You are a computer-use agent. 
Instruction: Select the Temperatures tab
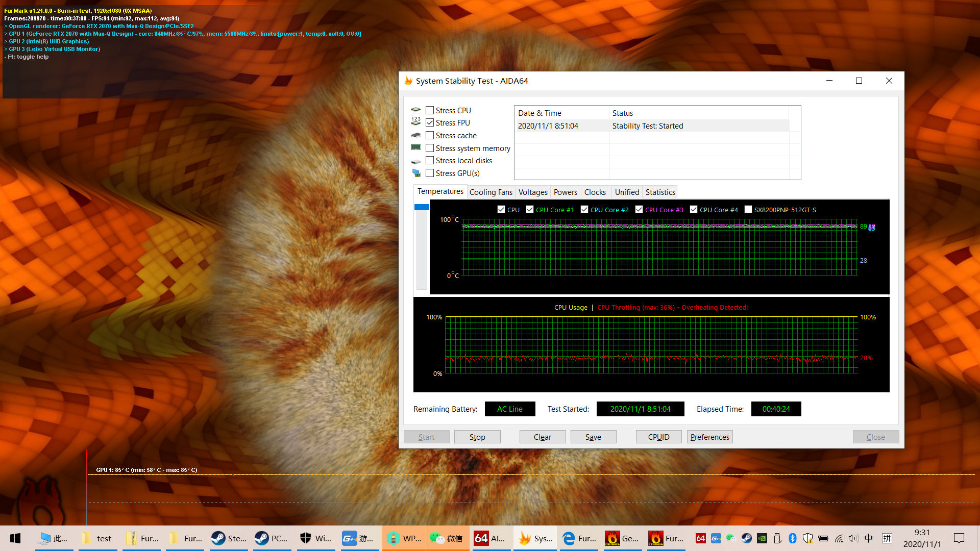(x=440, y=191)
